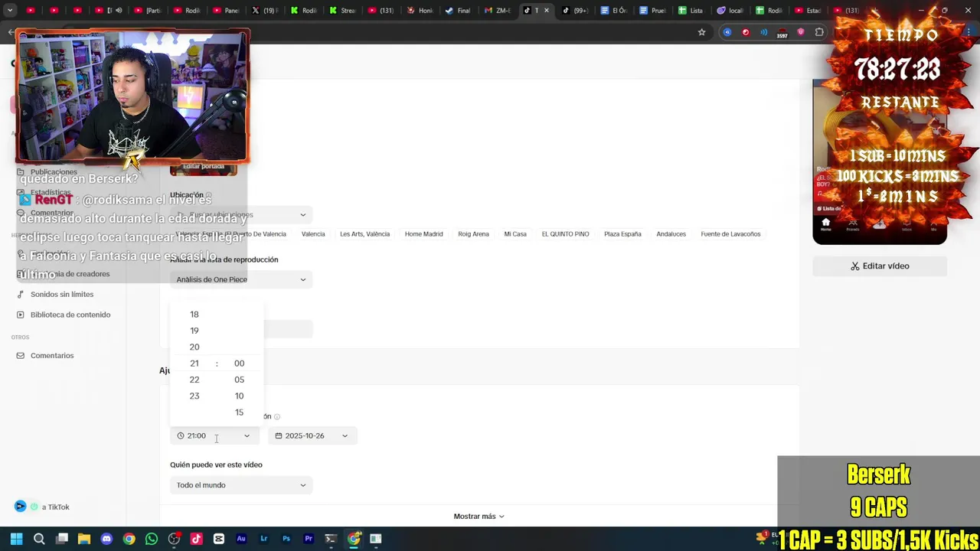The height and width of the screenshot is (551, 980).
Task: Select Home Madrid location chip
Action: pos(423,234)
